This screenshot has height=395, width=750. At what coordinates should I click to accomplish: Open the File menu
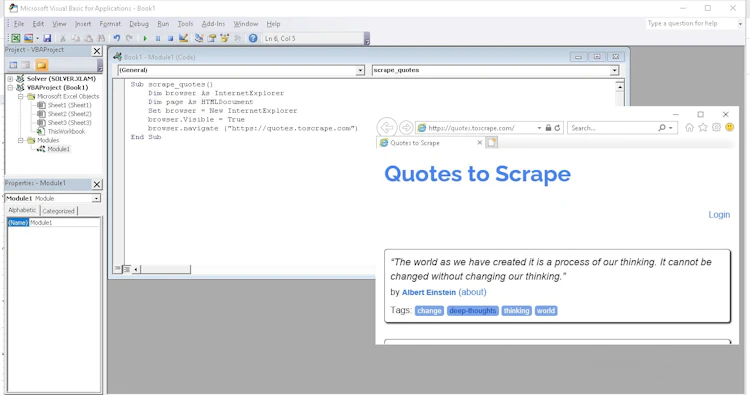click(x=19, y=24)
